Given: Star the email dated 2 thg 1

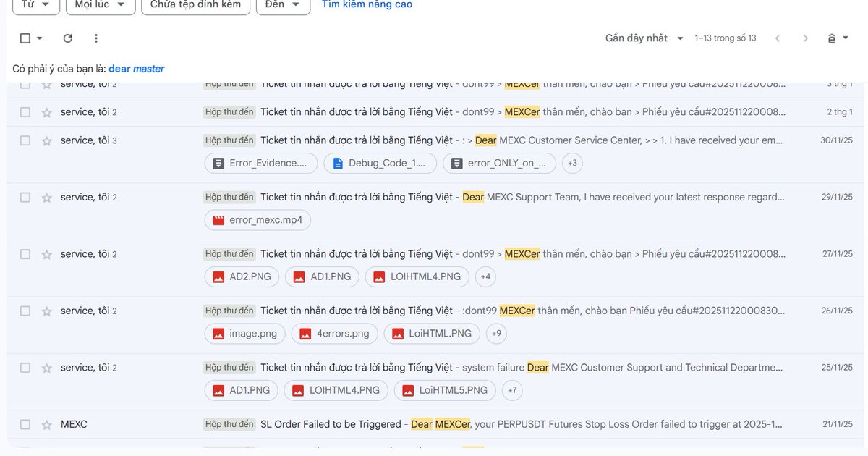Looking at the screenshot, I should [x=47, y=112].
